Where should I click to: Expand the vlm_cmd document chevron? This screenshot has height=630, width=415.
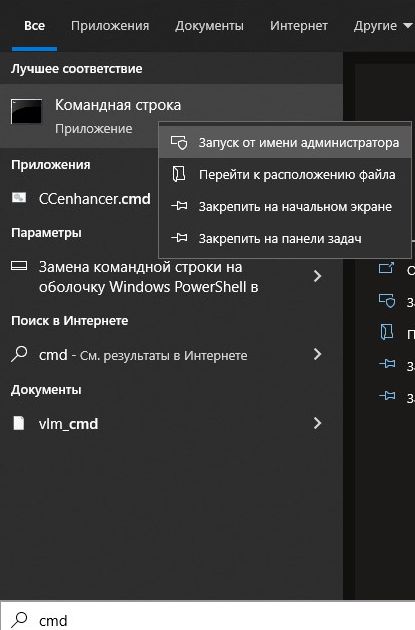click(317, 423)
